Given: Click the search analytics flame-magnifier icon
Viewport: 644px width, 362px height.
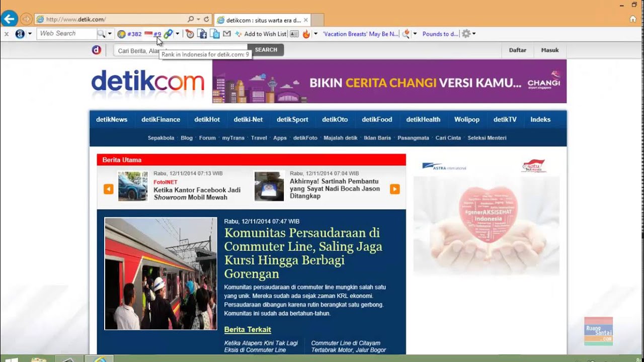Looking at the screenshot, I should (x=406, y=34).
